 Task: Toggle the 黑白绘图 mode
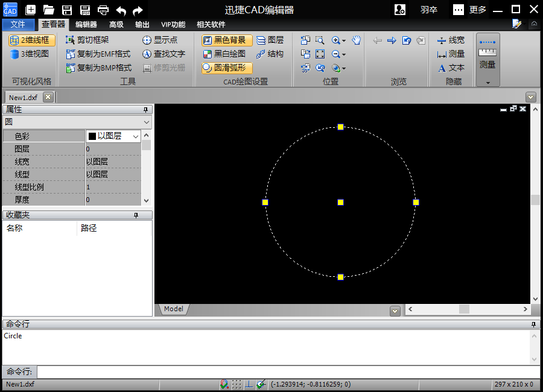[x=224, y=54]
